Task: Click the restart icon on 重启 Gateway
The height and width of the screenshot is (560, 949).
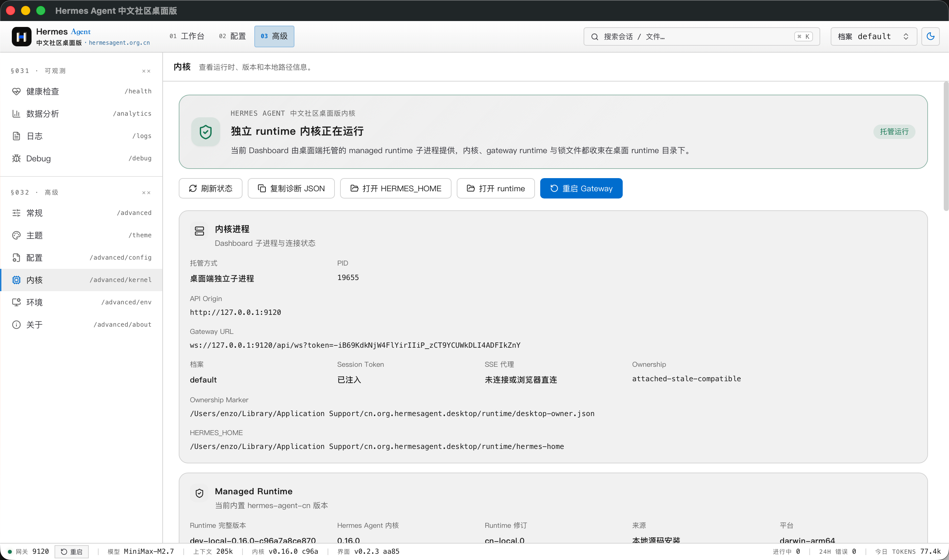Action: click(x=554, y=188)
